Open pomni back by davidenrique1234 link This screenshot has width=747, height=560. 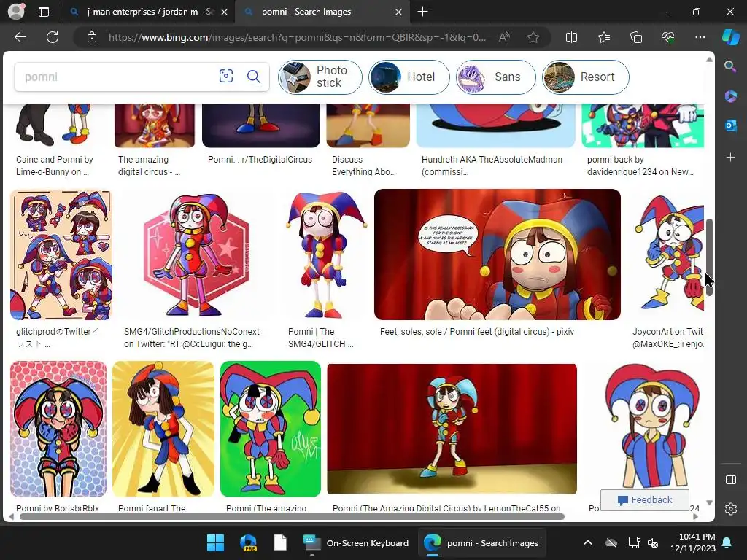(640, 166)
